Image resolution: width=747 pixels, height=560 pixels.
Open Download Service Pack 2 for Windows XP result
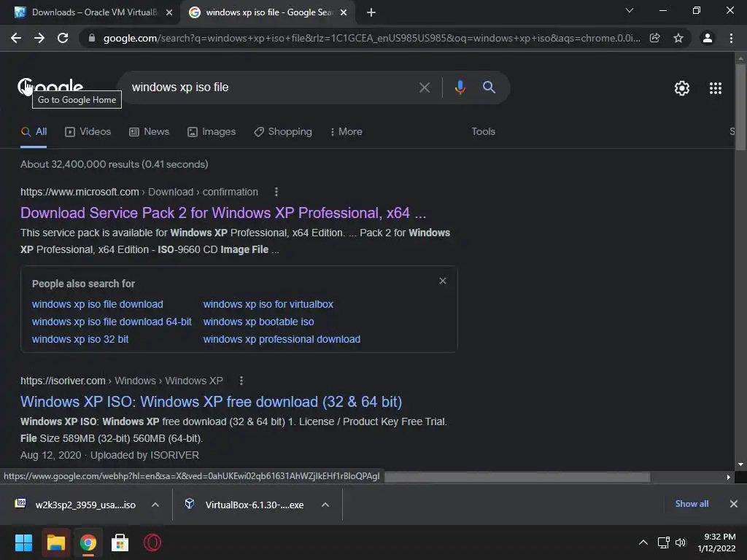coord(223,213)
